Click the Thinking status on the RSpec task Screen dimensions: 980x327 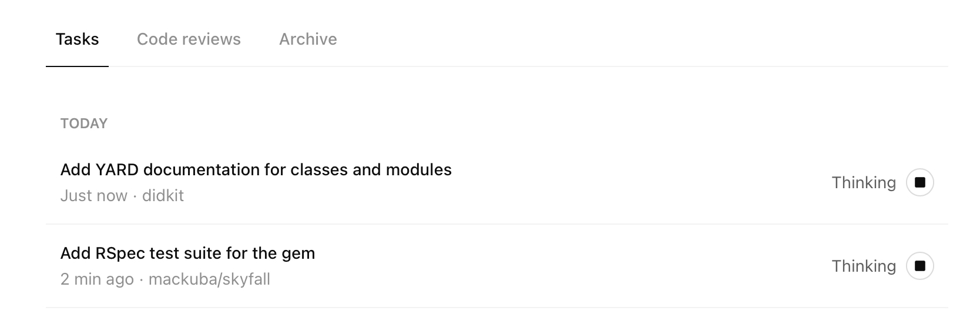[x=864, y=266]
